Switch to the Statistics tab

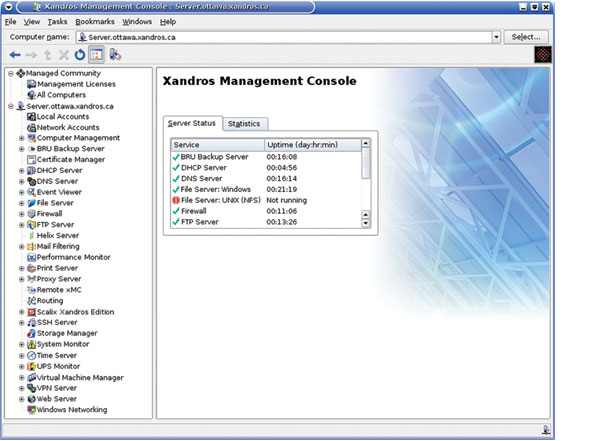243,124
